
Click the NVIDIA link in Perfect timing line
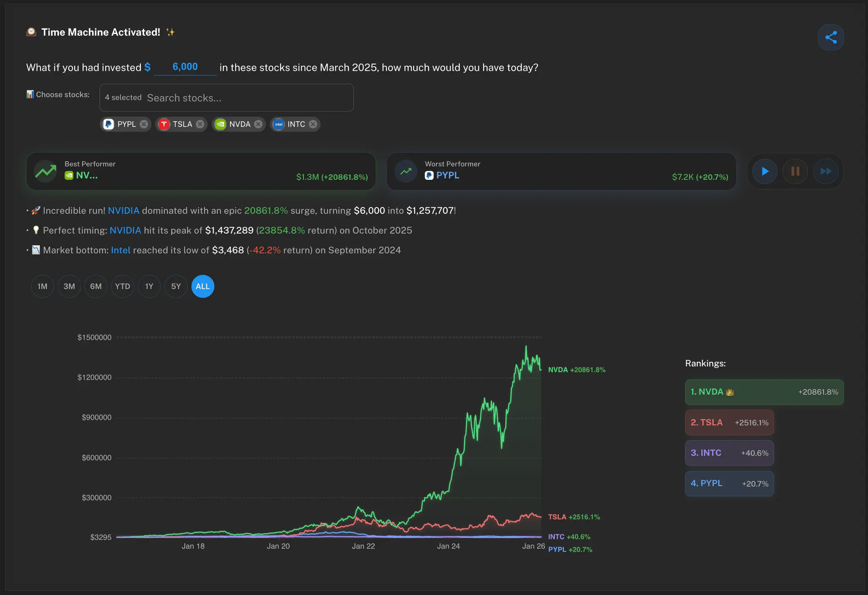click(125, 230)
